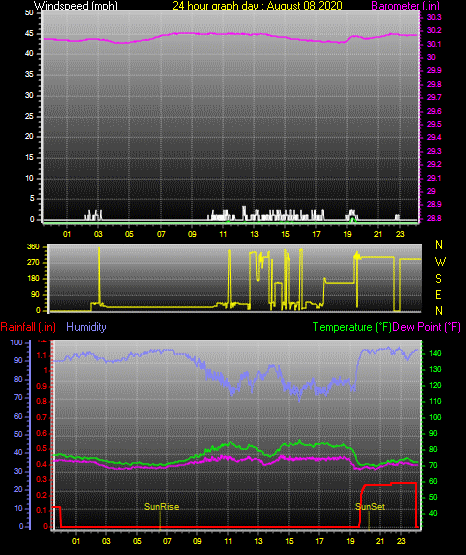Viewport: 466px width, 555px height.
Task: Click the 140 temperature scale value
Action: pos(435,353)
